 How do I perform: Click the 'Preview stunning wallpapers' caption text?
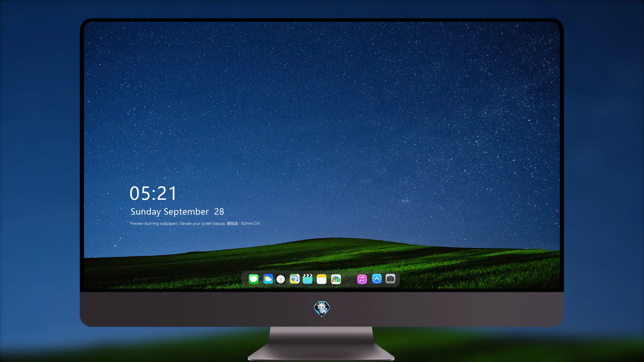[195, 223]
